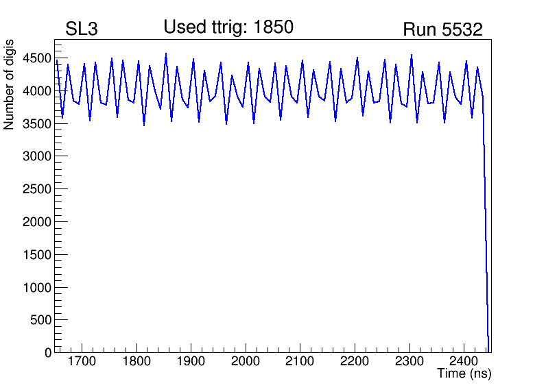
Task: Select the 2500 y-axis tick label
Action: coord(38,189)
